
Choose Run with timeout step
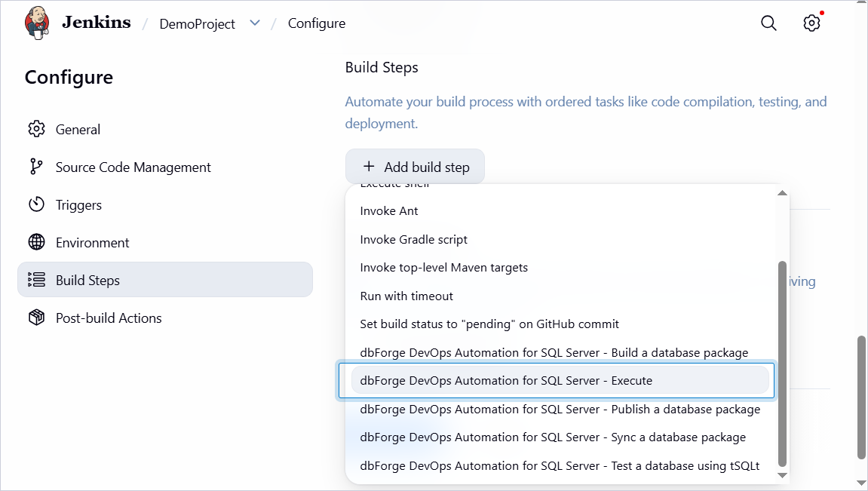[x=560, y=296]
